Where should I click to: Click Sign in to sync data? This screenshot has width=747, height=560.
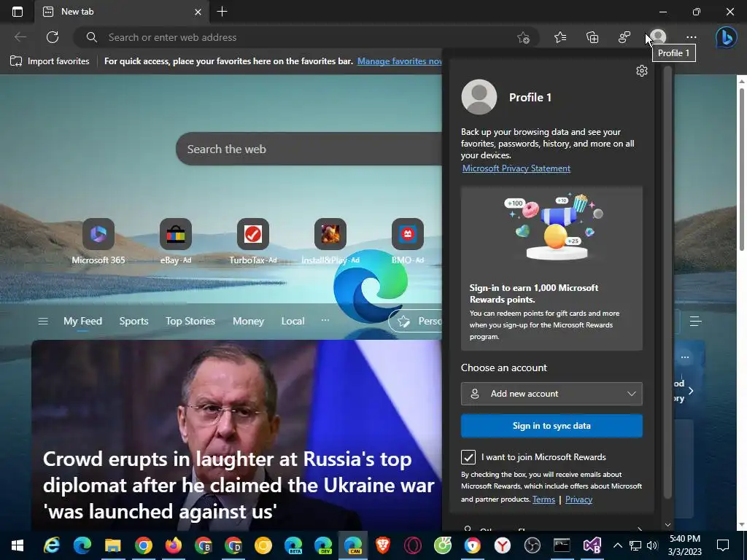pyautogui.click(x=551, y=426)
